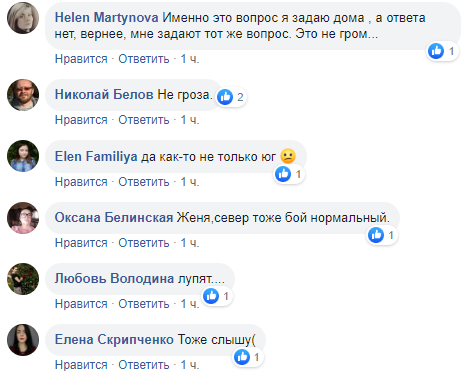Like Elen Familiya's comment via Нравится

coord(81,182)
